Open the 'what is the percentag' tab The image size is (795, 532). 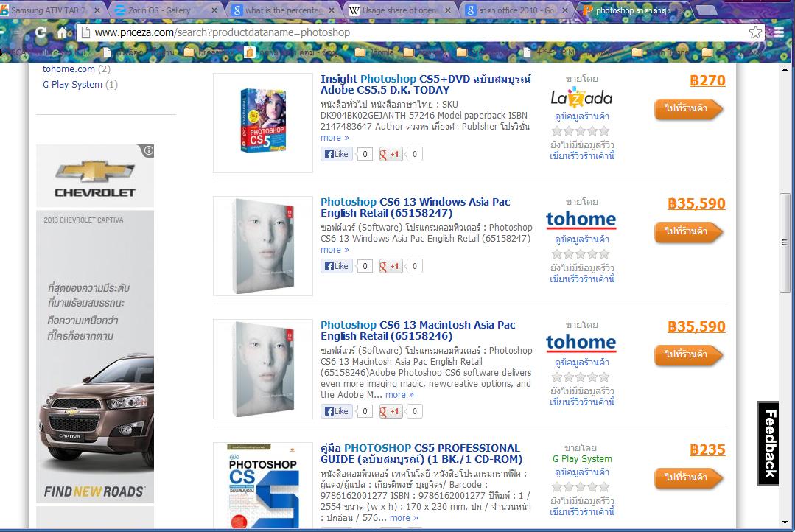coord(276,10)
